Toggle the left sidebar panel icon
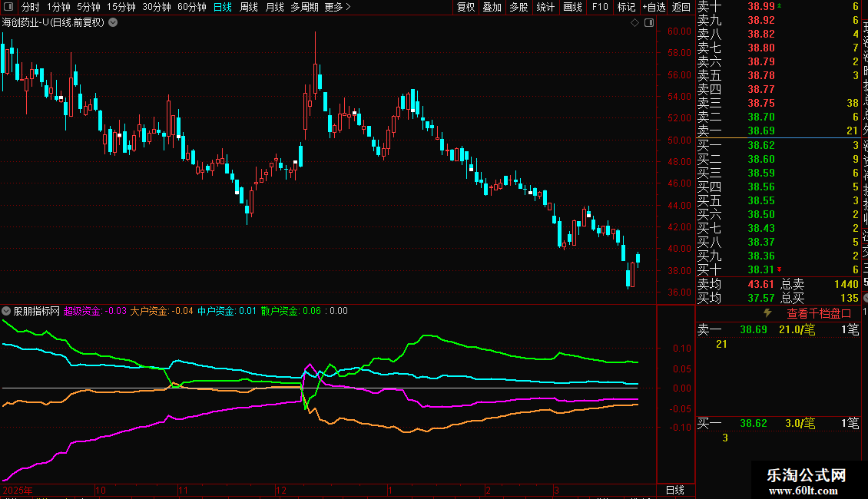Screen dimensions: 868x499 [x=7, y=7]
